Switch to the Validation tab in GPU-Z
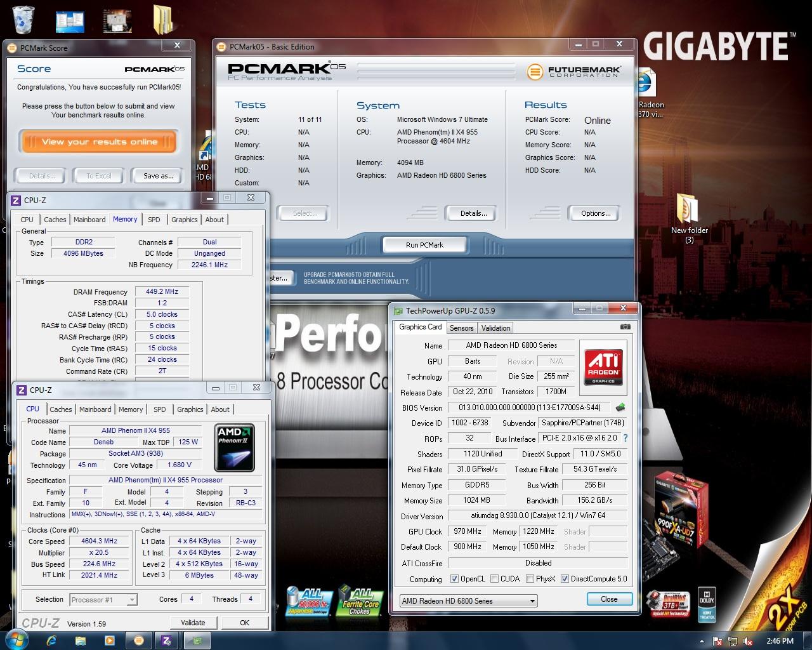The height and width of the screenshot is (650, 812). (x=495, y=328)
